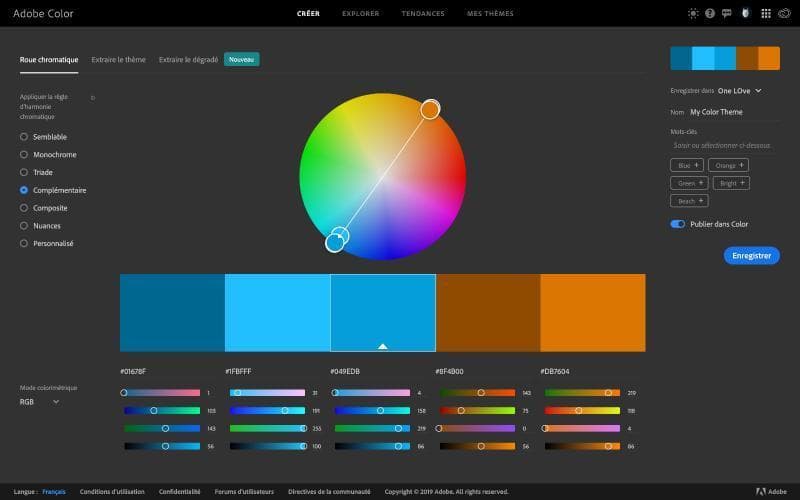The width and height of the screenshot is (800, 500).
Task: Select the light cyan #1FBFFF swatch
Action: click(x=278, y=313)
